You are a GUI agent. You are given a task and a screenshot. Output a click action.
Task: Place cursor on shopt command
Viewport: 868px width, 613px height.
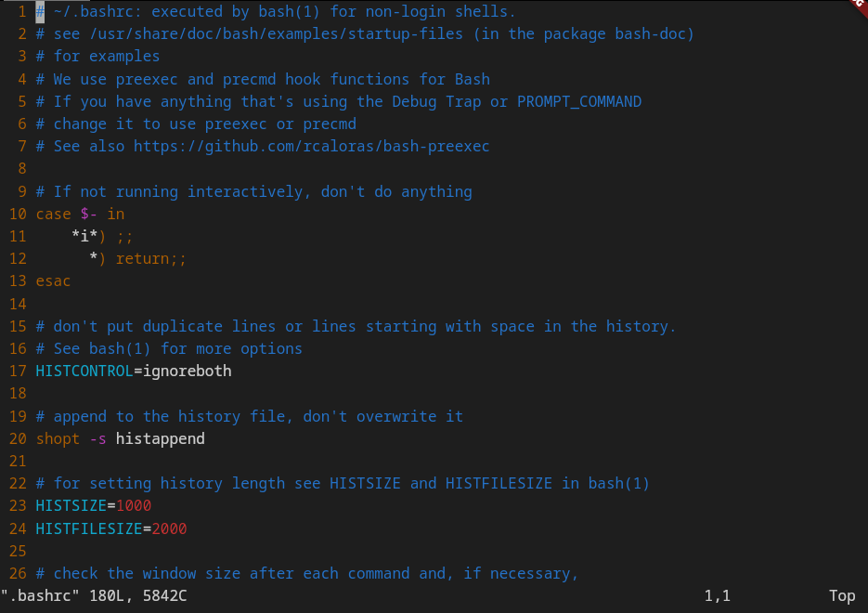(58, 438)
